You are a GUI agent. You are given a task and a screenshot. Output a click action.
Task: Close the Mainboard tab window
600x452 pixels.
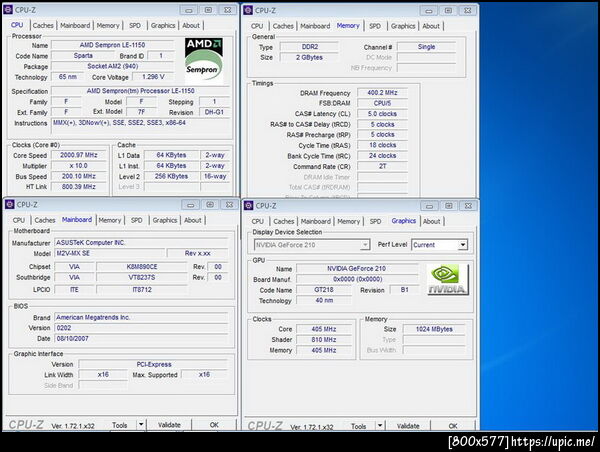coord(229,205)
